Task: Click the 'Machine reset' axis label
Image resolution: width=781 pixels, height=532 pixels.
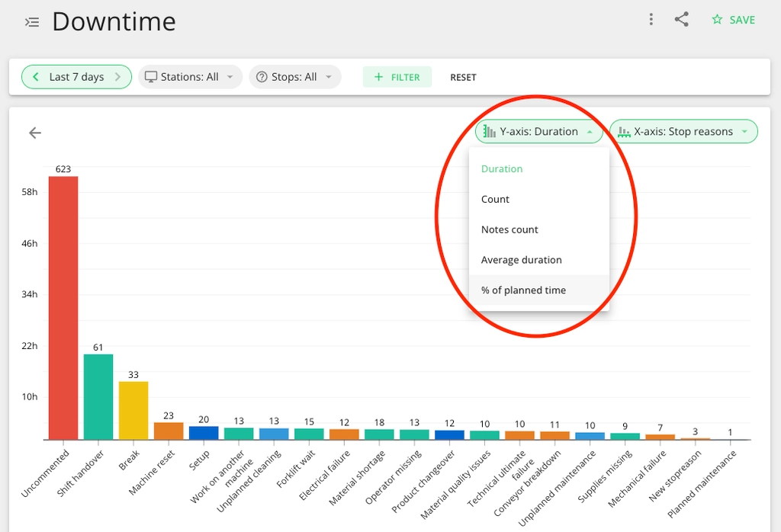Action: tap(152, 473)
